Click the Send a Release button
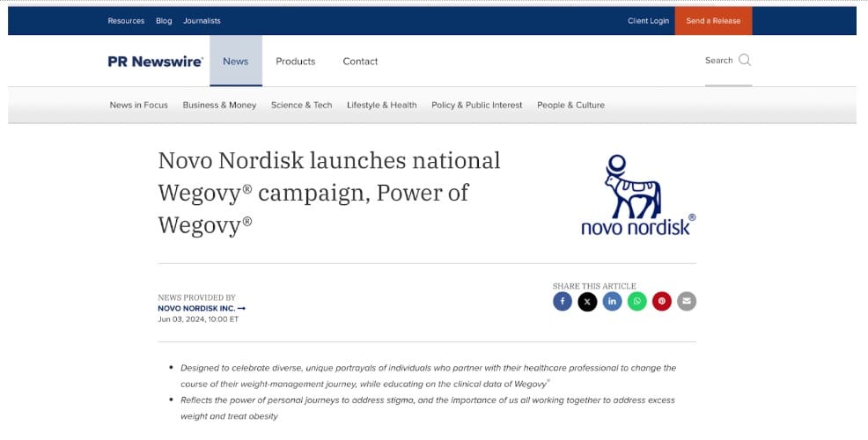Viewport: 868px width, 440px height. pyautogui.click(x=713, y=21)
